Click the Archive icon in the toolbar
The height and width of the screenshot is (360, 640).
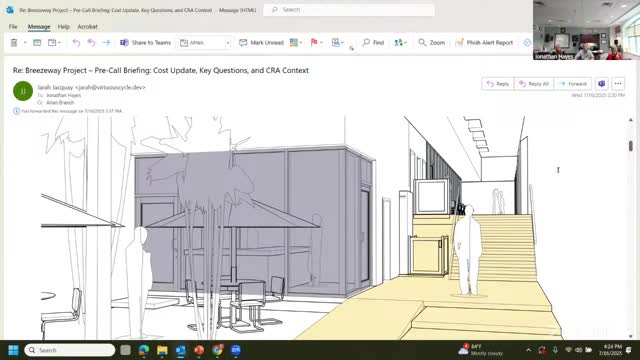[x=37, y=42]
